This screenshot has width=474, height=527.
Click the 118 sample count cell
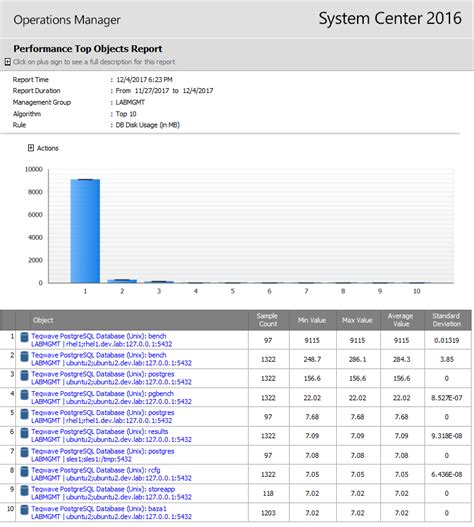(268, 493)
